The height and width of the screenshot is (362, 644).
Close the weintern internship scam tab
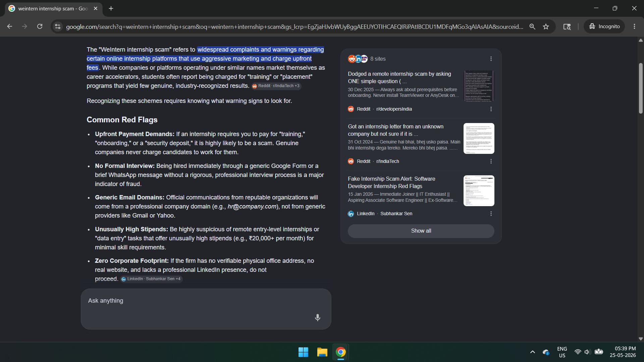coord(96,8)
